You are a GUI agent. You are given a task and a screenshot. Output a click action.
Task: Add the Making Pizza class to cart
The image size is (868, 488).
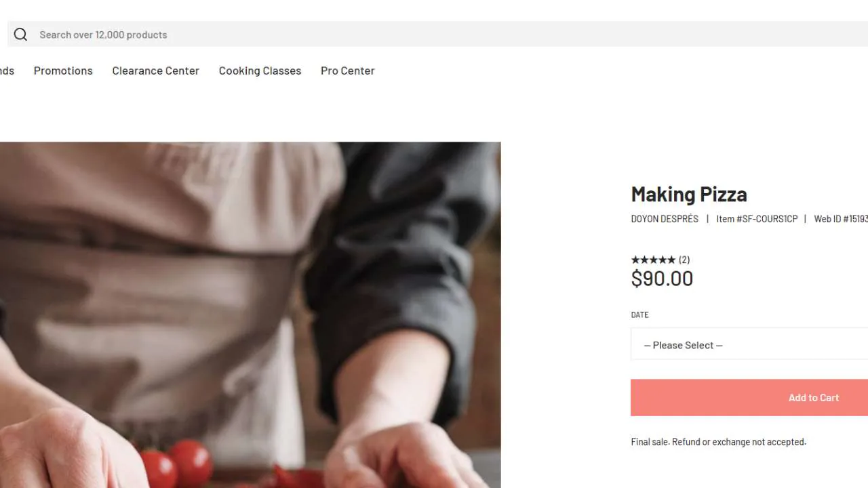tap(749, 398)
